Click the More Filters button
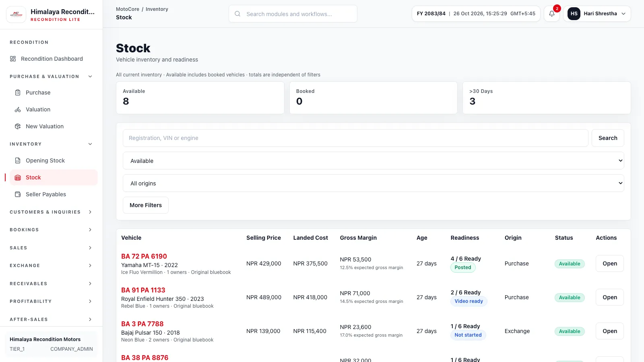This screenshot has width=644, height=362. point(146,205)
